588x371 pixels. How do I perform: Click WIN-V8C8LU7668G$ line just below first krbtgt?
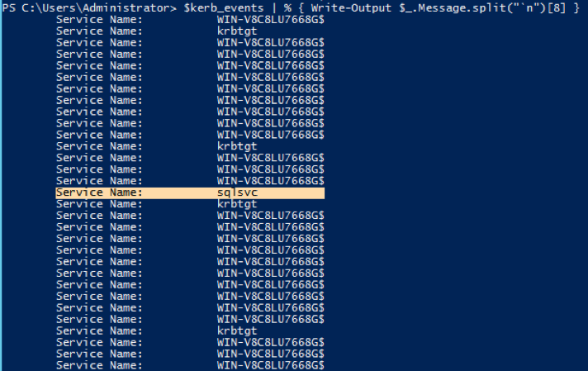click(270, 43)
